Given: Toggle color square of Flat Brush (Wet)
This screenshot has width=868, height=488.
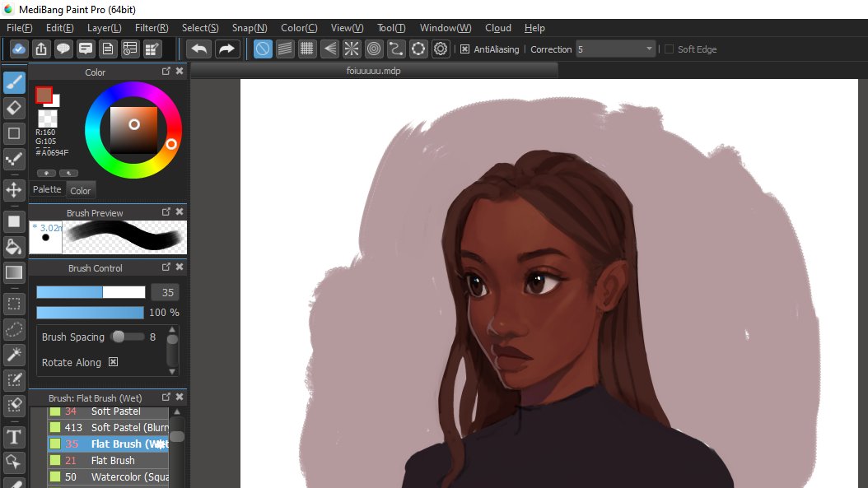Looking at the screenshot, I should [55, 444].
